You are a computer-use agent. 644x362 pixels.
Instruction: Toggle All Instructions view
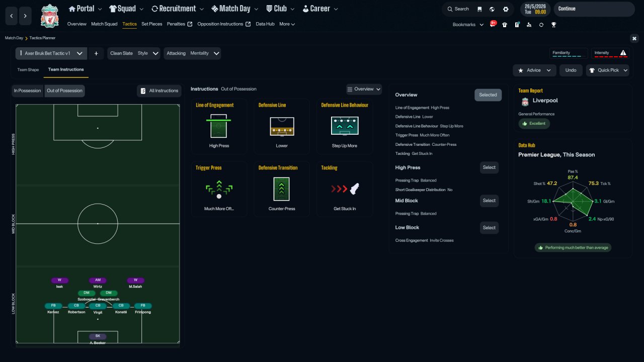click(159, 90)
